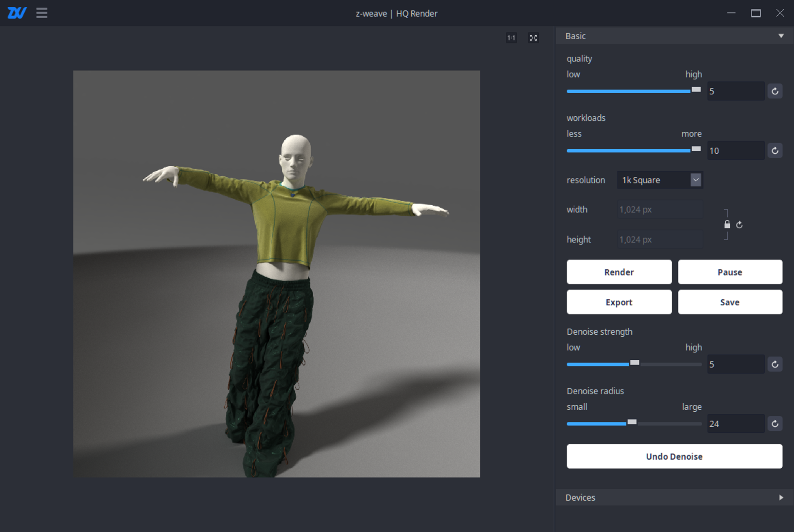Click the quality value input field
This screenshot has width=794, height=532.
(735, 91)
